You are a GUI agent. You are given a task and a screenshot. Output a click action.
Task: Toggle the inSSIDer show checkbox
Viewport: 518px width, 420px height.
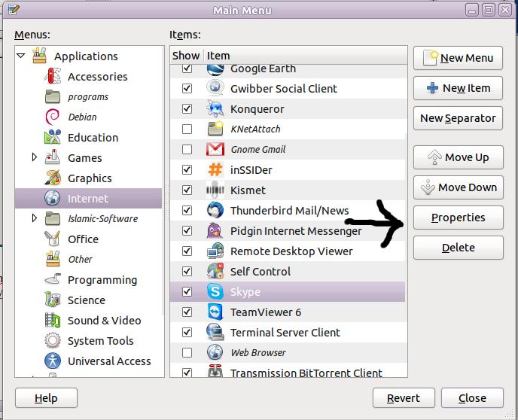click(x=187, y=169)
